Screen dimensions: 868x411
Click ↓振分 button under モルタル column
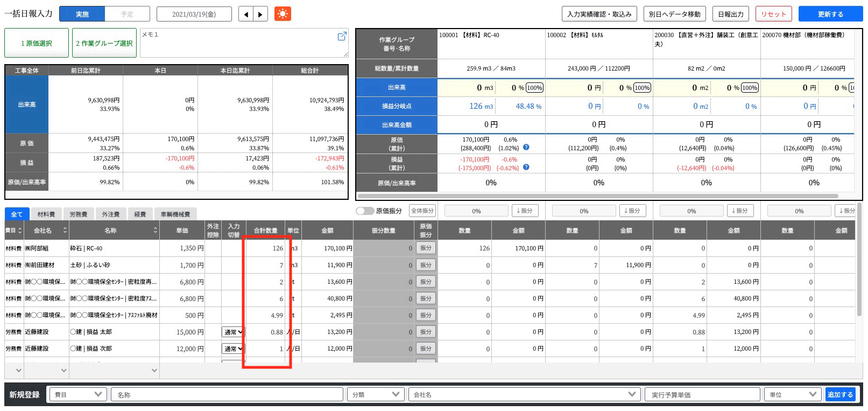(632, 211)
